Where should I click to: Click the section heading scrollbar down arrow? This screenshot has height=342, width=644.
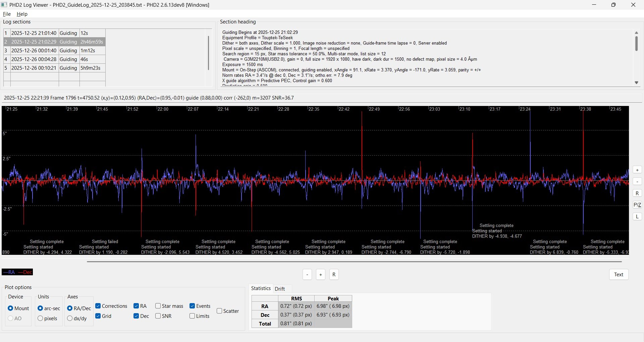coord(636,82)
